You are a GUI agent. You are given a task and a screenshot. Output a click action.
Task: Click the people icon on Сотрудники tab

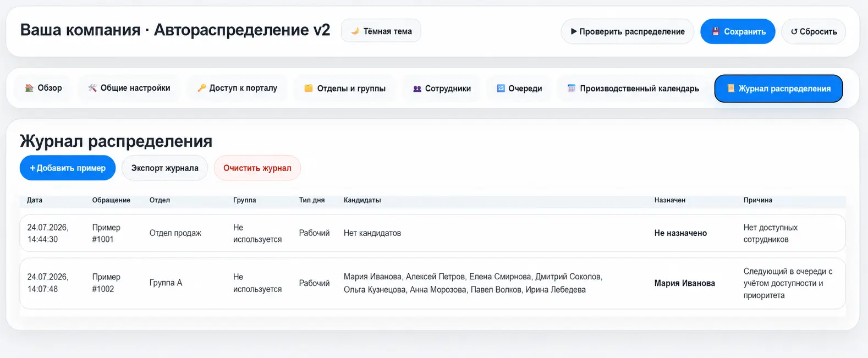coord(417,89)
